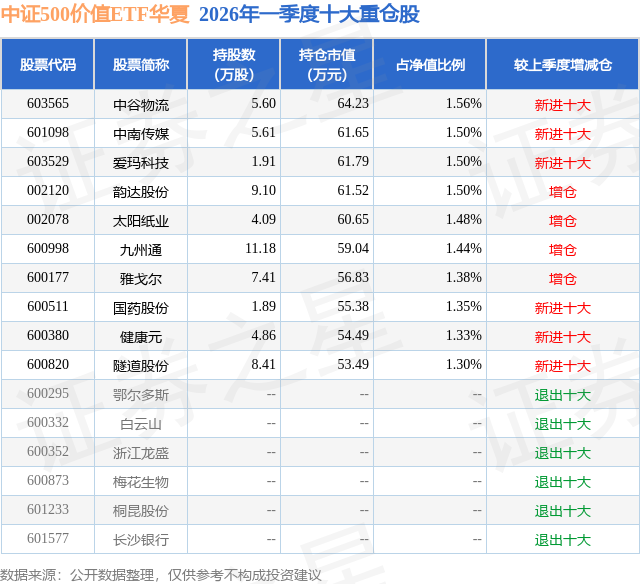The height and width of the screenshot is (584, 640).
Task: Click ratio cell 1.56%
Action: 464,104
